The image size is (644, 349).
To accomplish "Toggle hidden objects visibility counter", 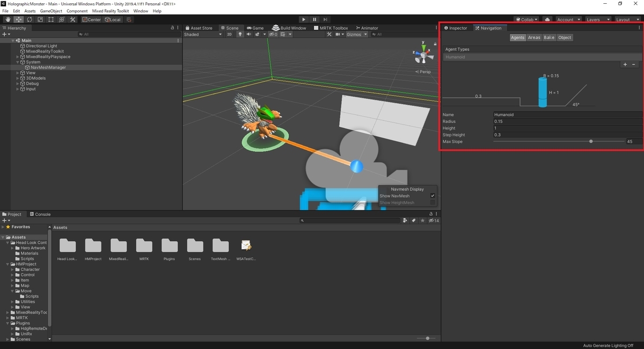I will [273, 34].
